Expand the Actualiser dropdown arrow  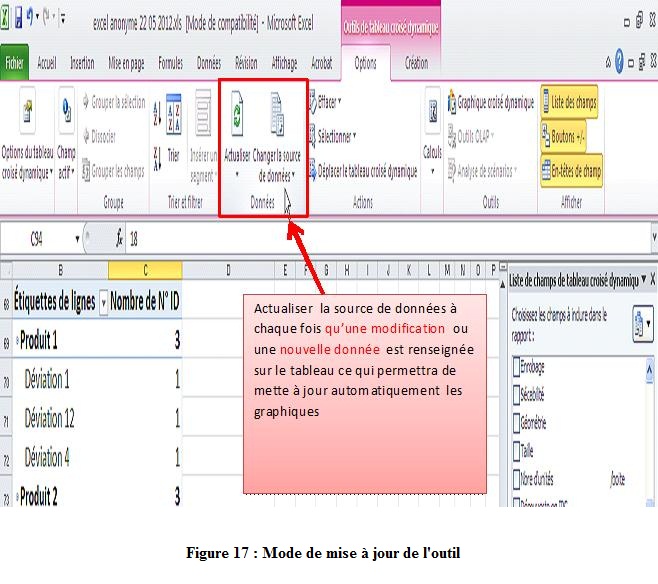[x=237, y=174]
